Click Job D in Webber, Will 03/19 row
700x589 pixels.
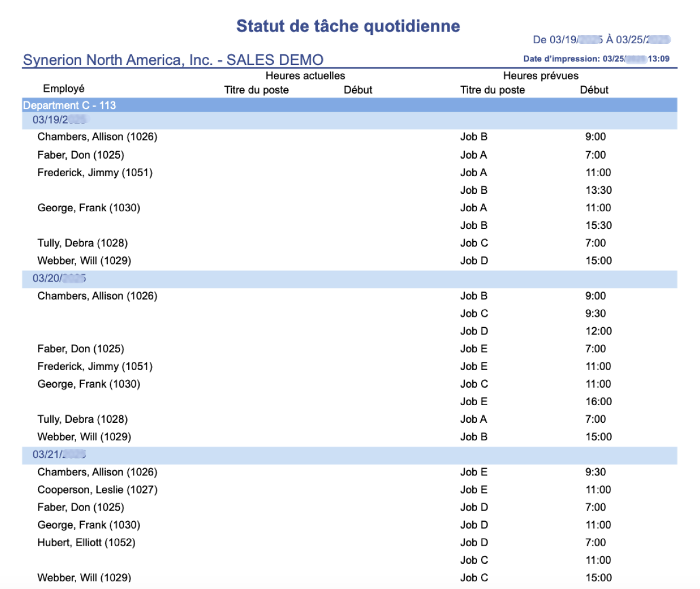474,261
